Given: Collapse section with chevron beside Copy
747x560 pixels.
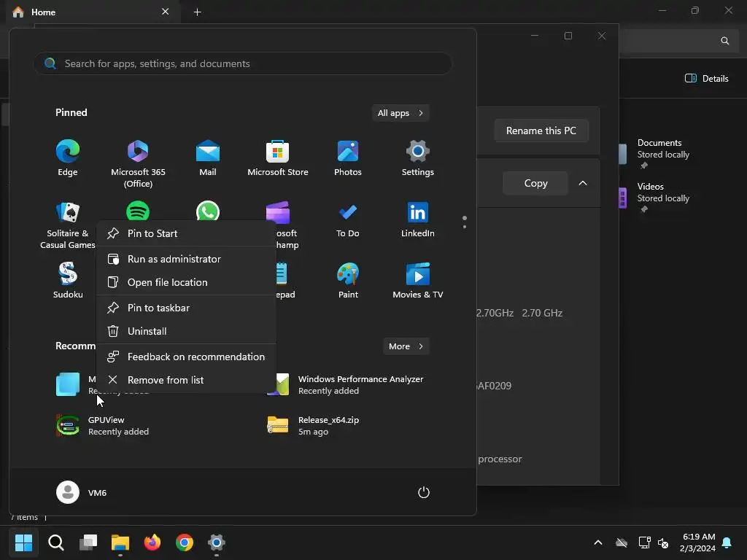Looking at the screenshot, I should click(583, 183).
